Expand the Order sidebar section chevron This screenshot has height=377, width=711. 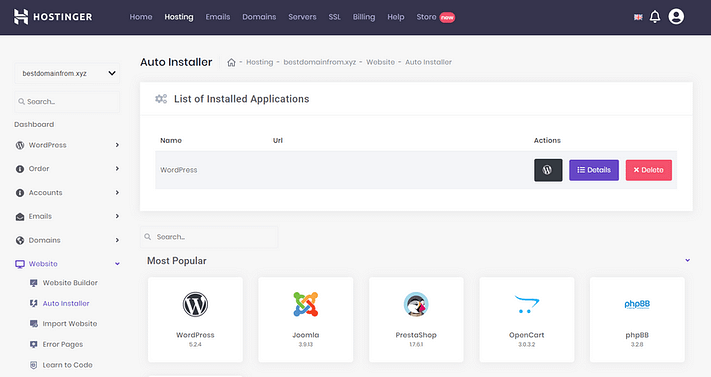click(x=117, y=169)
